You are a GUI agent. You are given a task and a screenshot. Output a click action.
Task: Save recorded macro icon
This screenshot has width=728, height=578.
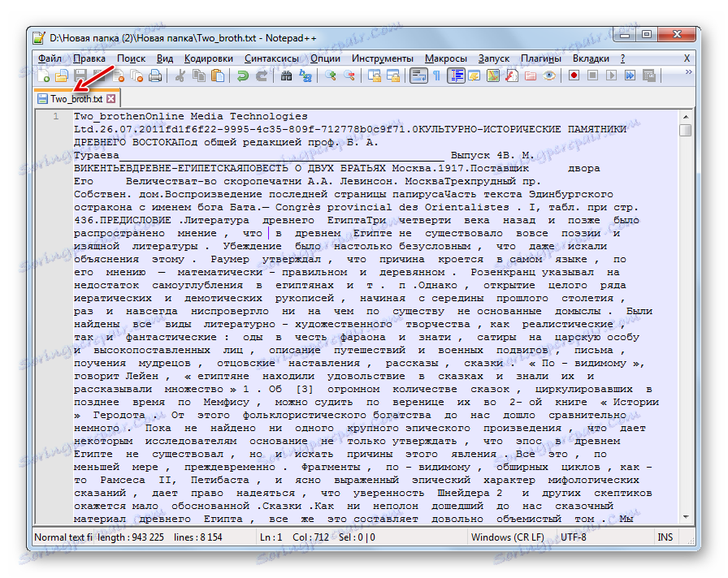649,75
